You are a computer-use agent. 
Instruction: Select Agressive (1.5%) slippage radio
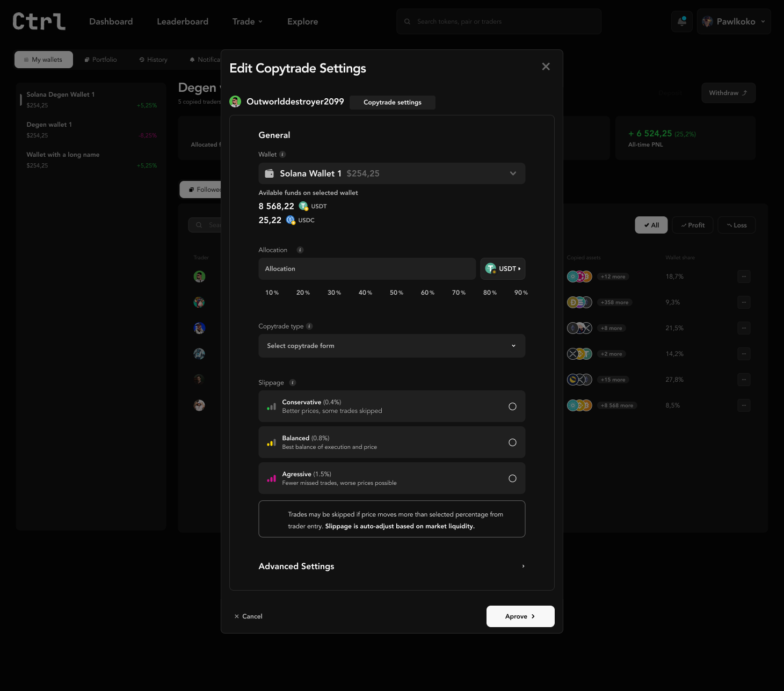512,478
